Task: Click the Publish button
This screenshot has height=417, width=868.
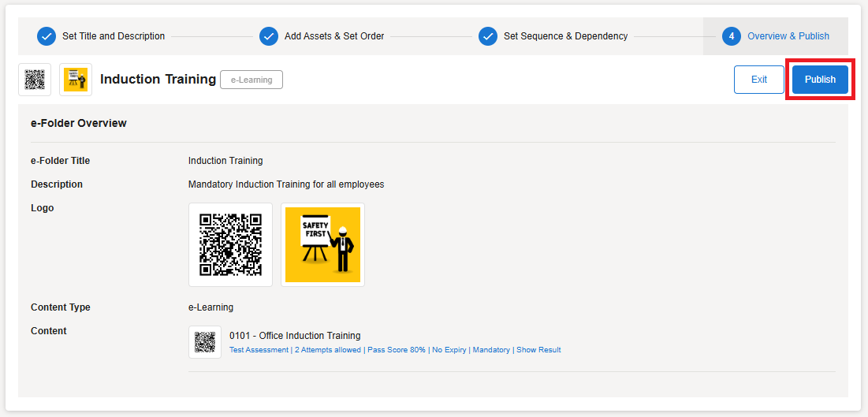Action: [820, 80]
